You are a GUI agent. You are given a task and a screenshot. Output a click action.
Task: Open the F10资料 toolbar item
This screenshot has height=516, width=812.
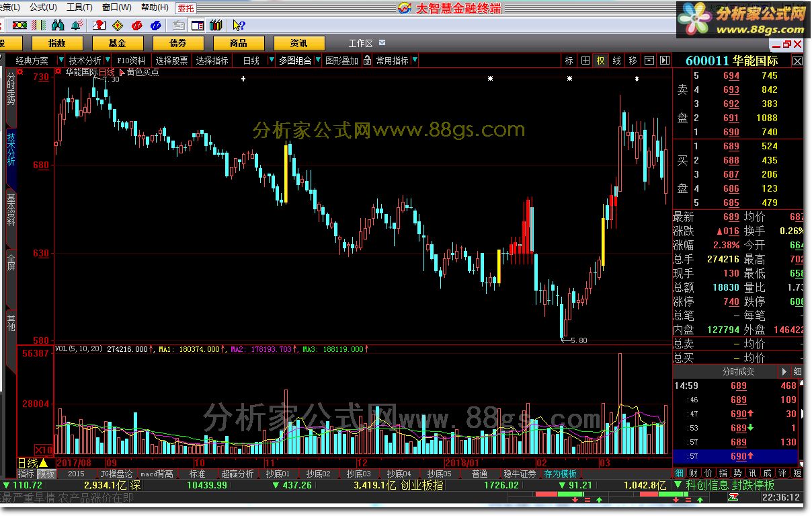[x=131, y=61]
